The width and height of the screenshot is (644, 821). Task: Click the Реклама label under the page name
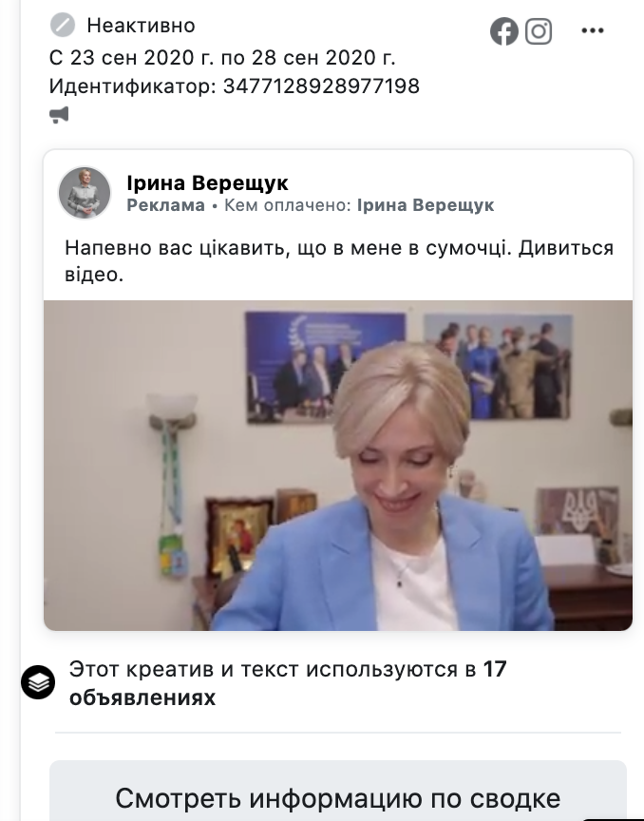165,205
